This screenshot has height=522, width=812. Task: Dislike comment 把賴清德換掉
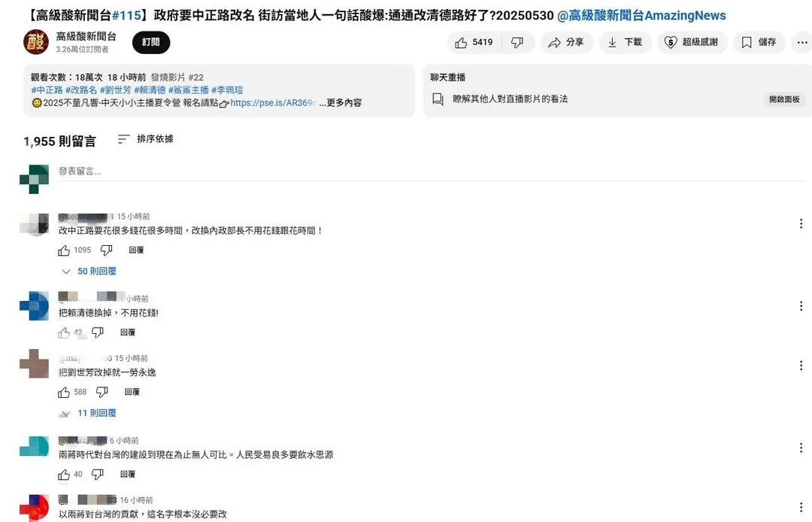tap(97, 333)
